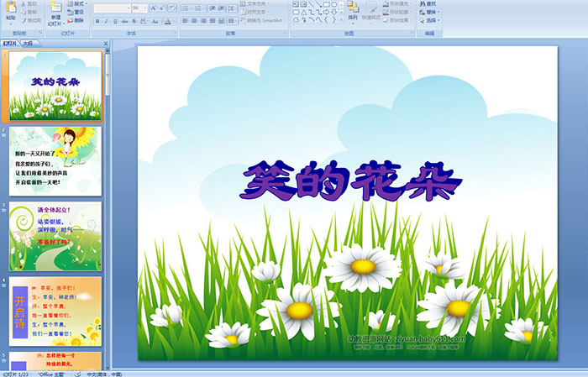Click Copy (复制) in the clipboard group

[29, 12]
